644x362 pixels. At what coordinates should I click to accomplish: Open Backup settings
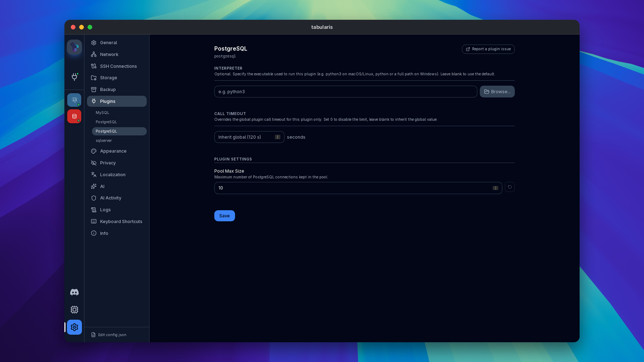117,89
